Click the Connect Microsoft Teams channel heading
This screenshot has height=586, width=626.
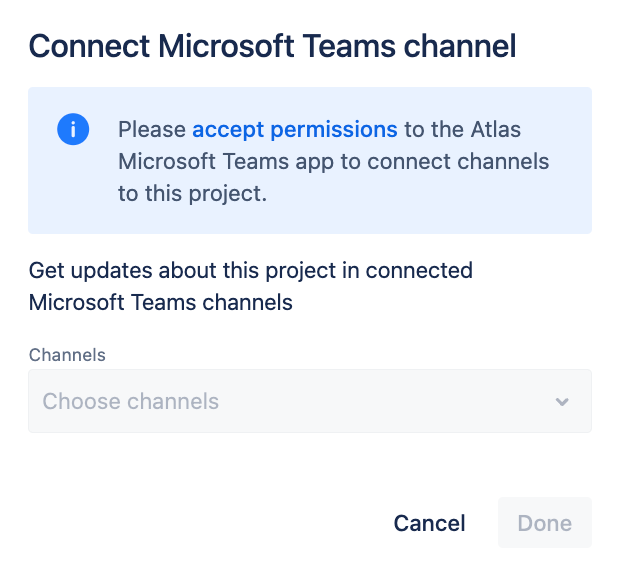[x=273, y=46]
